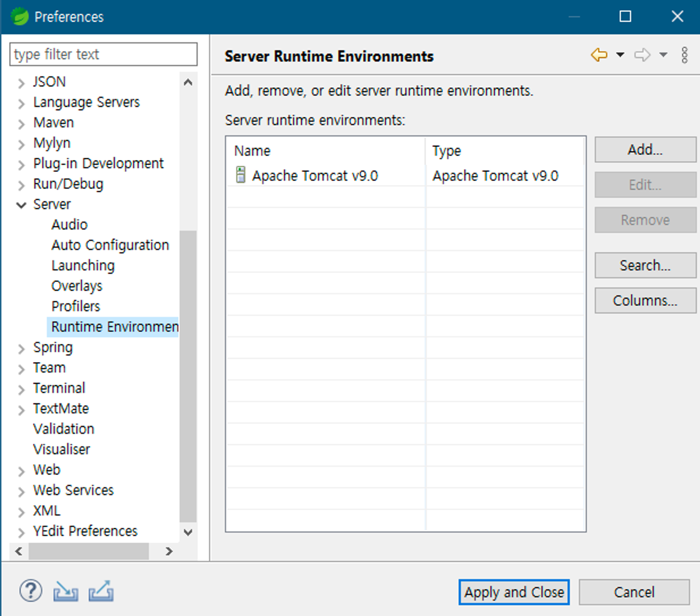Expand the Team node
700x616 pixels.
[21, 369]
